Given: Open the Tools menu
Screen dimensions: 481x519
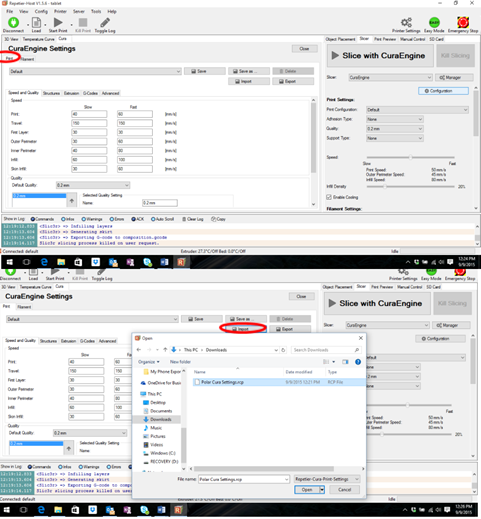Looking at the screenshot, I should (x=96, y=11).
